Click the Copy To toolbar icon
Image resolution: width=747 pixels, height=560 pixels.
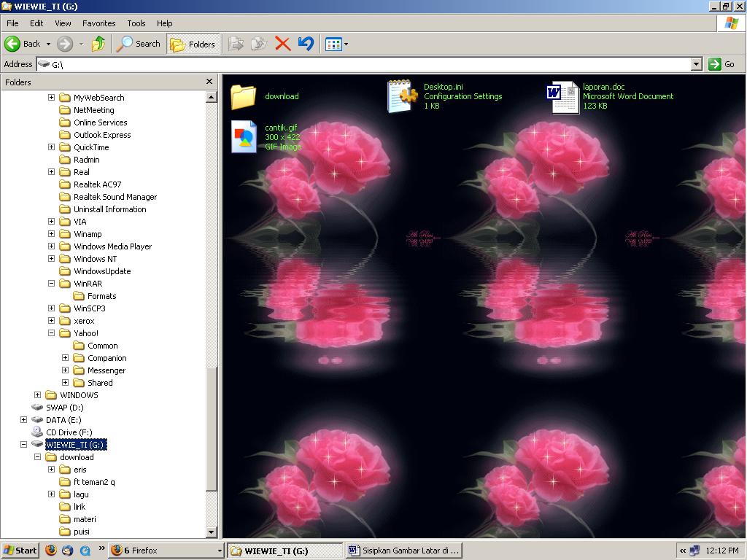(x=259, y=44)
